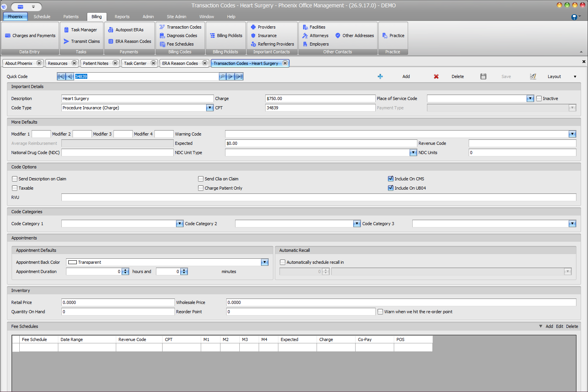Open Diagnosis Codes
Screen dimensions: 588x392
click(x=178, y=36)
